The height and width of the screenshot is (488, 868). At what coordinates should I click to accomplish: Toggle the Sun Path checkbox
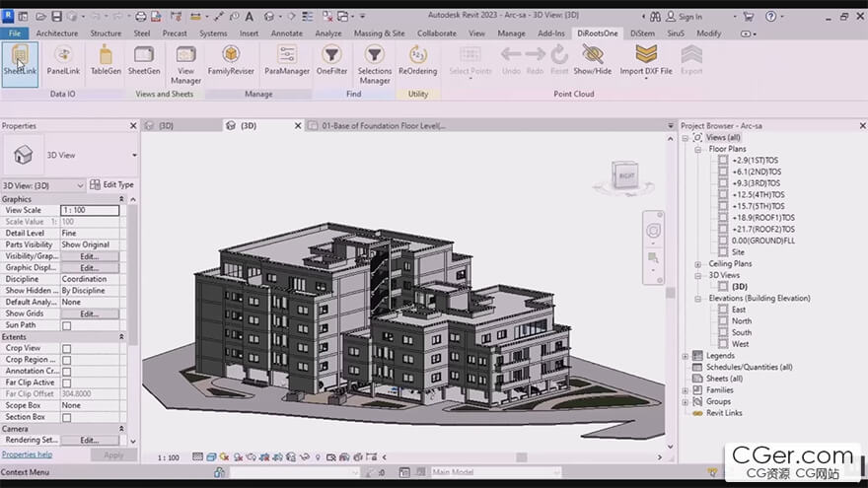pyautogui.click(x=66, y=325)
